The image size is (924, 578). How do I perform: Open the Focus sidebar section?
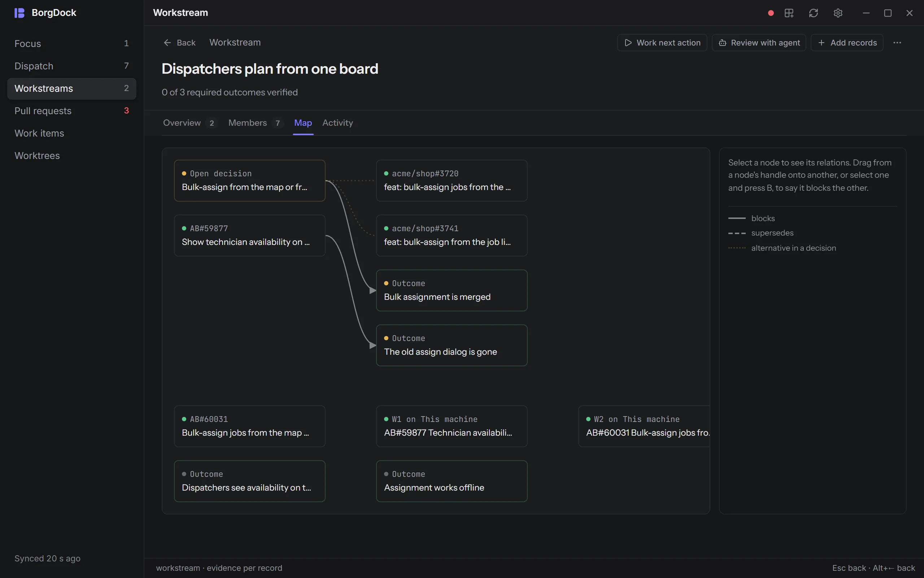[72, 44]
